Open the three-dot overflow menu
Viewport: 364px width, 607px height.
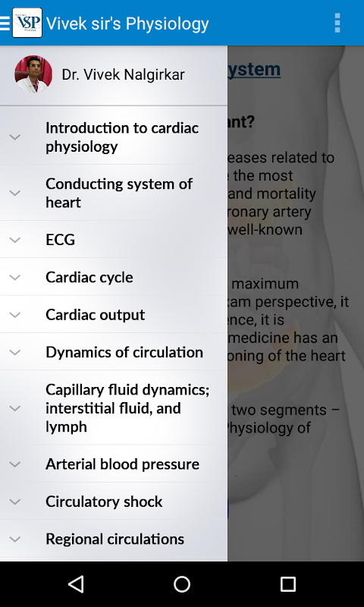point(337,23)
